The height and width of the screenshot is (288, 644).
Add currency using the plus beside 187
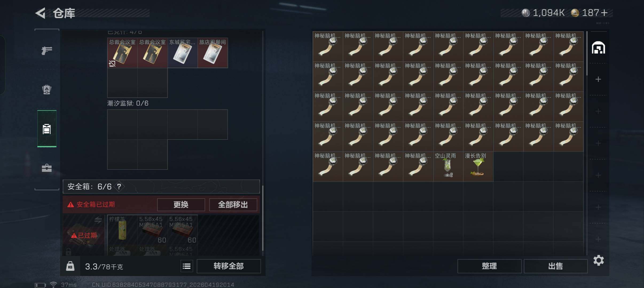[604, 13]
